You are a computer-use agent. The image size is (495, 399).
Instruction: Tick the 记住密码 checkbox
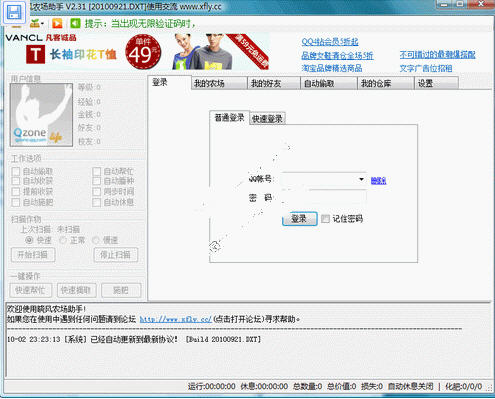tap(325, 219)
